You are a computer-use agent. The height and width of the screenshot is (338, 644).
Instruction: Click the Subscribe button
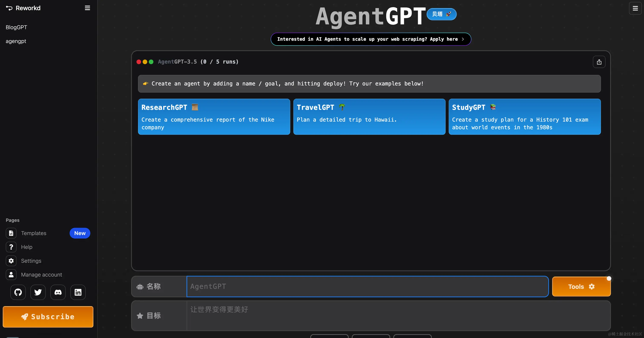pos(48,317)
